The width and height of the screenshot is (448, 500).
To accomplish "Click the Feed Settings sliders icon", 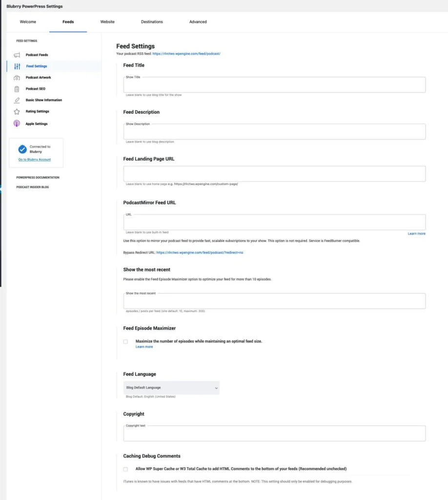I will coord(17,66).
